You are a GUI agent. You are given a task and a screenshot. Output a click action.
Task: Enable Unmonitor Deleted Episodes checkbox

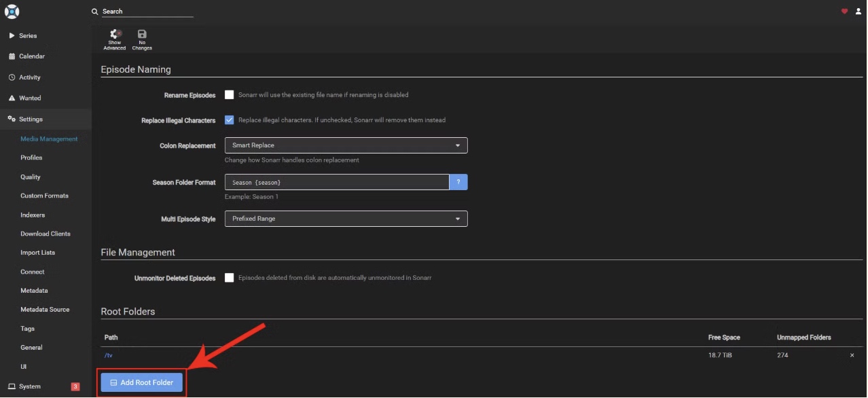230,278
